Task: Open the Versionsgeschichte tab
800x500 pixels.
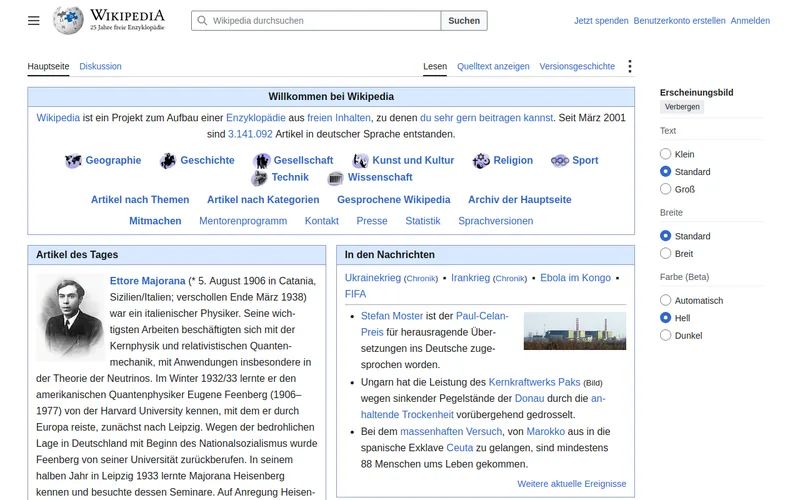Action: coord(577,66)
